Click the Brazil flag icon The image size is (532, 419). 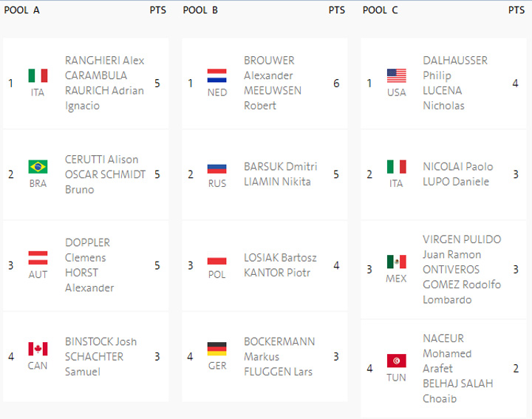click(38, 166)
